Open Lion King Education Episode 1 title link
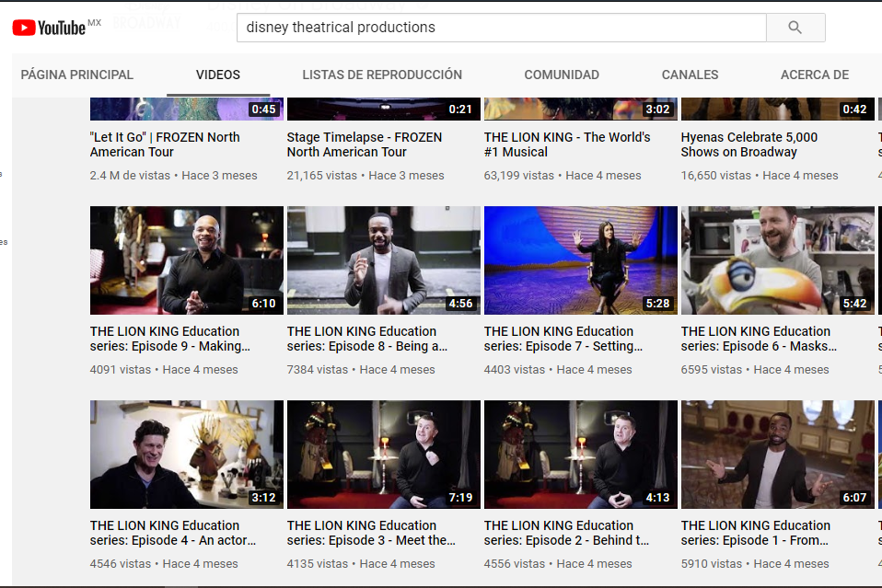The height and width of the screenshot is (588, 882). click(x=756, y=533)
